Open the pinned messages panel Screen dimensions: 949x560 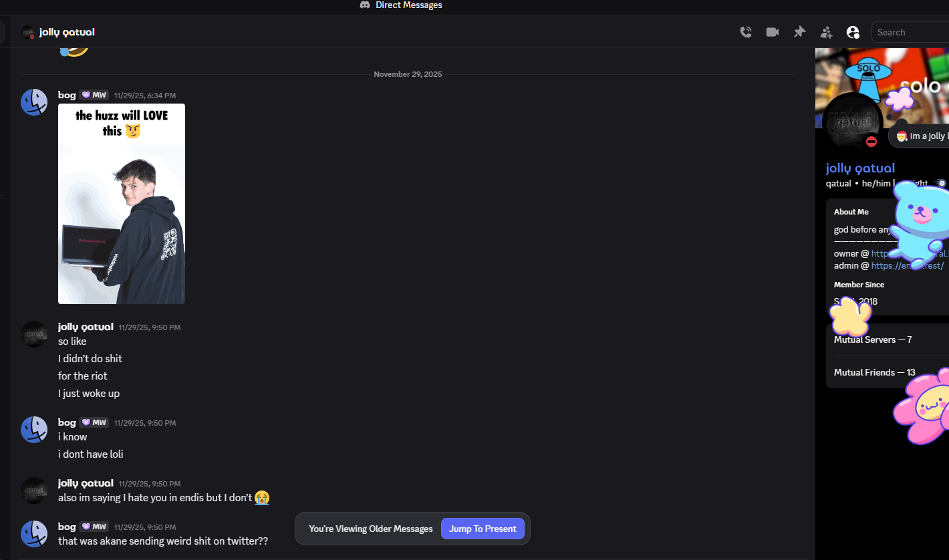click(799, 32)
